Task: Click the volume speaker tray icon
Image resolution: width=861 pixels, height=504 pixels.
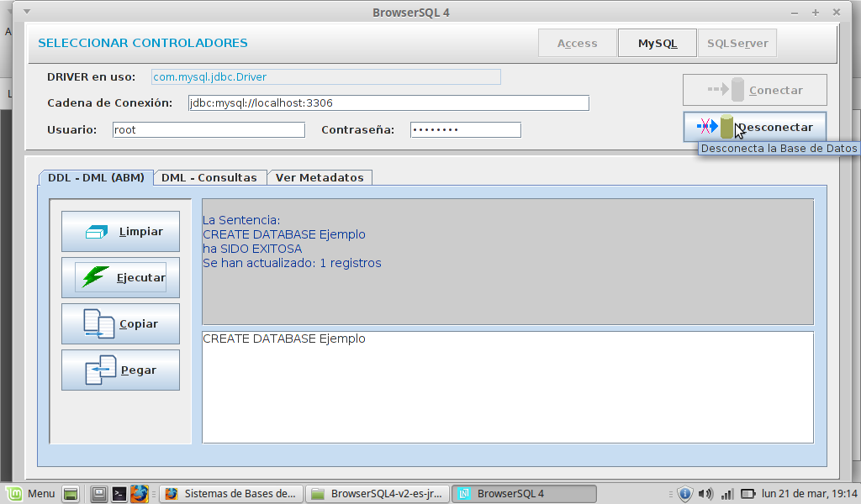Action: [705, 494]
